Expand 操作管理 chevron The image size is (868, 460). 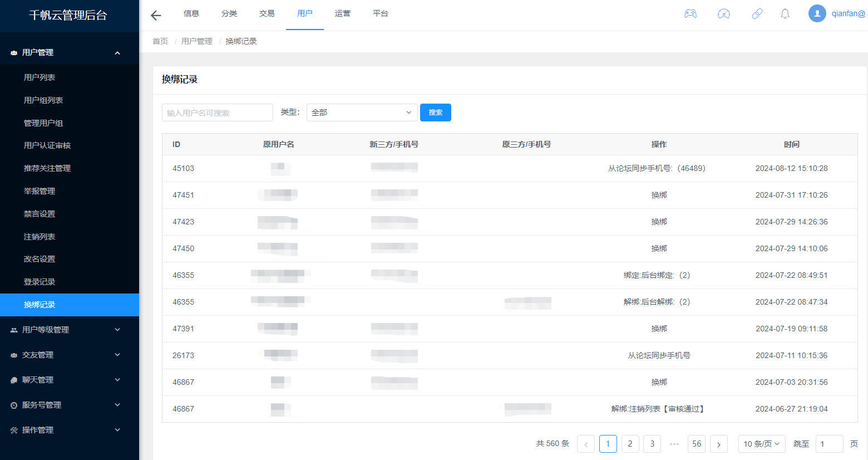[117, 430]
